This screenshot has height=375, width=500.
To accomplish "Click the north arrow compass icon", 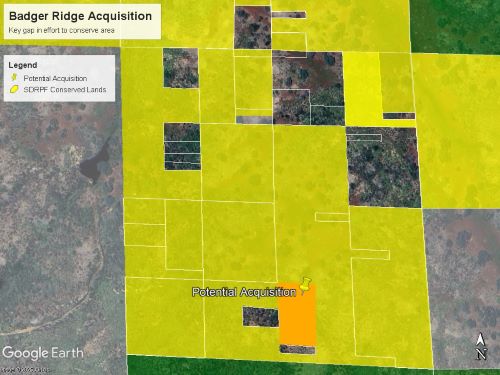I will pyautogui.click(x=480, y=347).
